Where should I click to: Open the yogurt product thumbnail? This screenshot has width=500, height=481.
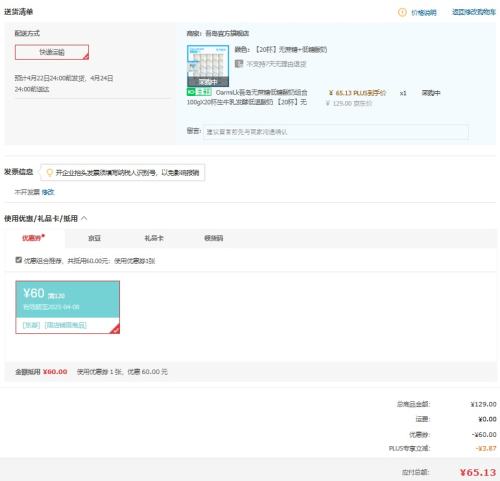coord(208,66)
